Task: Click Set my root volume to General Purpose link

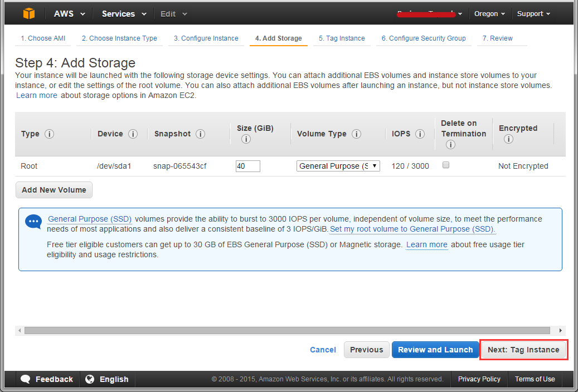Action: 412,229
